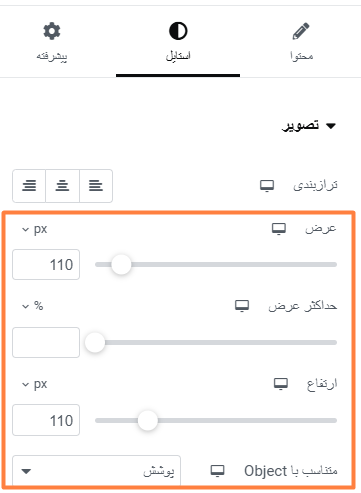The width and height of the screenshot is (361, 493).
Task: Open the Content tab pencil icon
Action: coord(301,31)
